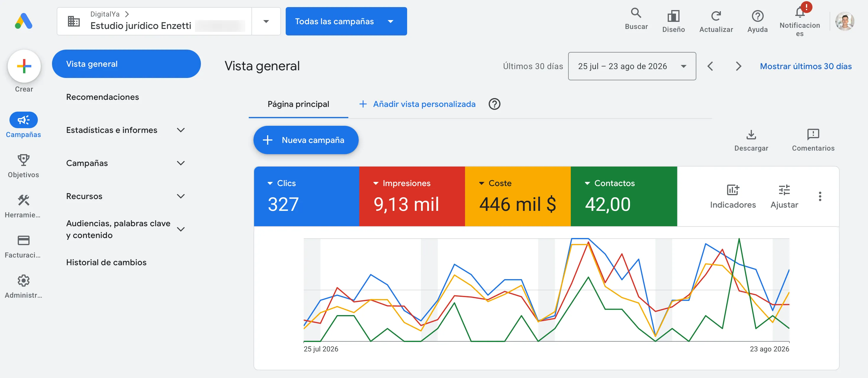Switch to the Página principal tab
Screen dimensions: 868x378
pos(298,104)
